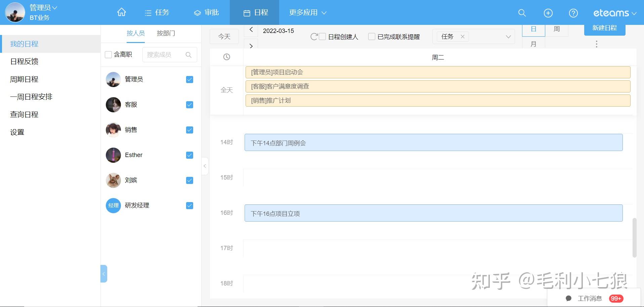Tick the 日程创建人 checkbox
This screenshot has width=644, height=307.
coord(323,37)
